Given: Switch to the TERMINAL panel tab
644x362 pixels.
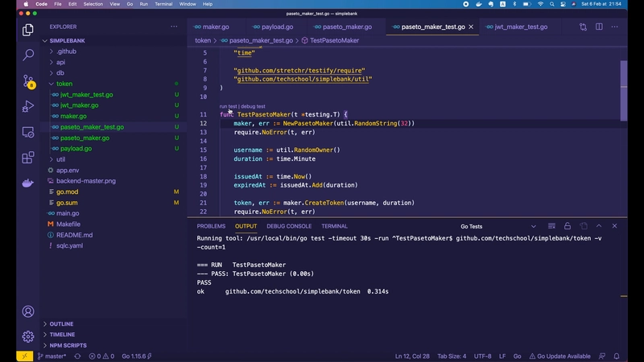Looking at the screenshot, I should tap(334, 226).
